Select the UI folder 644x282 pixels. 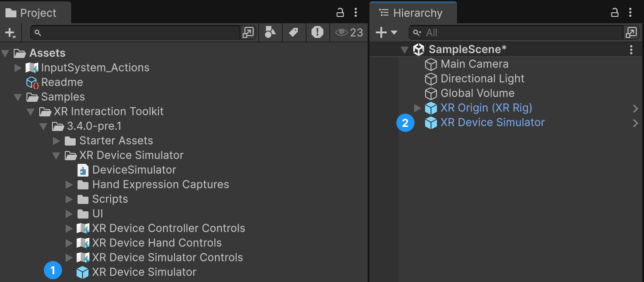[98, 214]
